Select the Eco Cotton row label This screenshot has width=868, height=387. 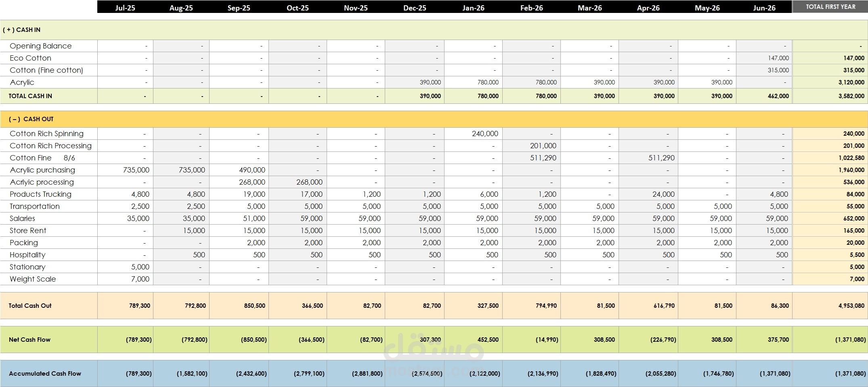[x=30, y=58]
